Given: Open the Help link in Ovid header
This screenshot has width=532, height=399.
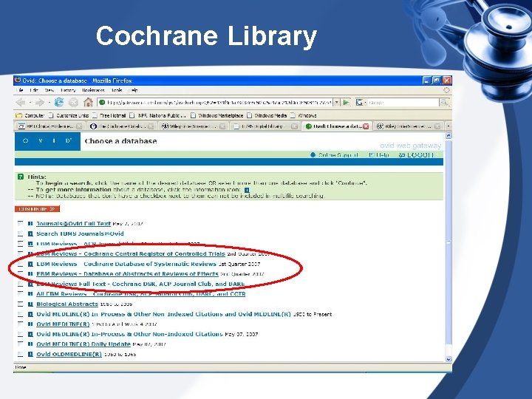Looking at the screenshot, I should (x=379, y=154).
